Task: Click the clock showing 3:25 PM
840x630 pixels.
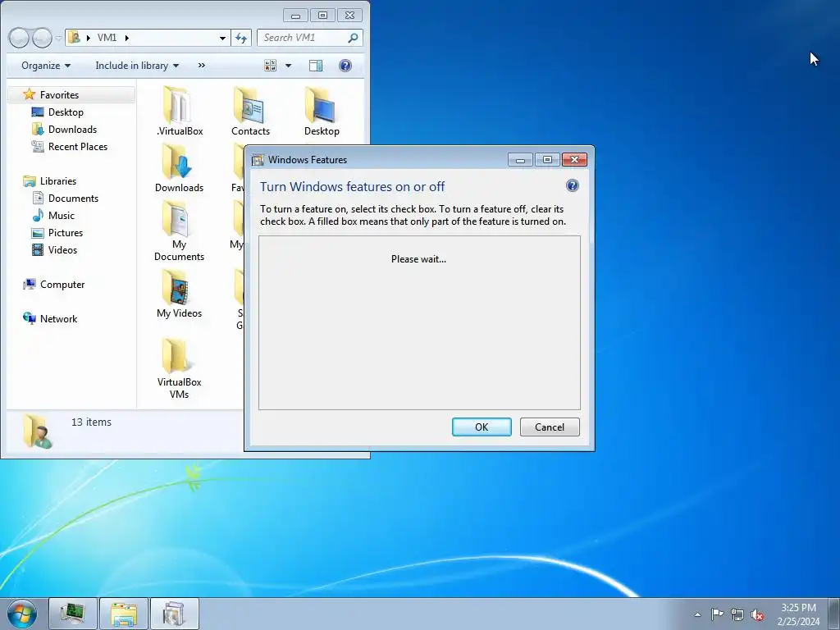Action: 798,608
